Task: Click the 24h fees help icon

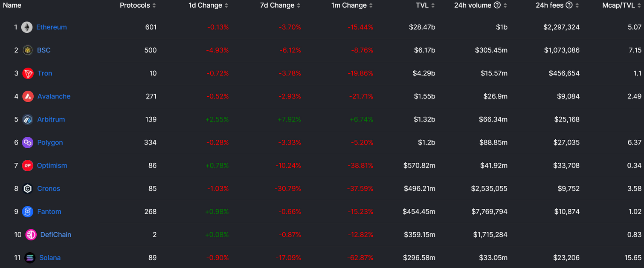Action: point(569,6)
